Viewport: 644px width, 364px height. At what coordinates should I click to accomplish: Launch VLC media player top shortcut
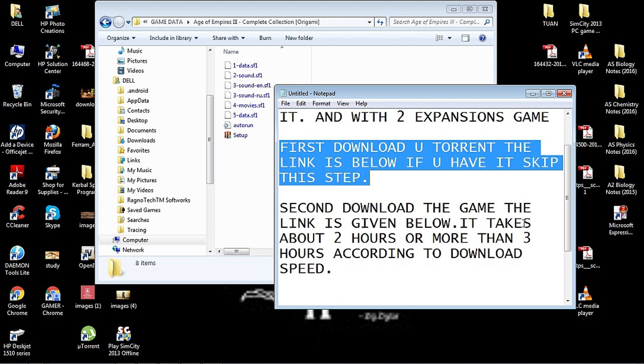(585, 59)
